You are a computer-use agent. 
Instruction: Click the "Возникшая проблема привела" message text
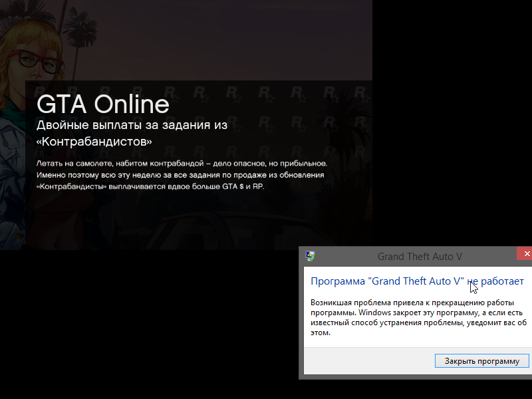pos(418,317)
